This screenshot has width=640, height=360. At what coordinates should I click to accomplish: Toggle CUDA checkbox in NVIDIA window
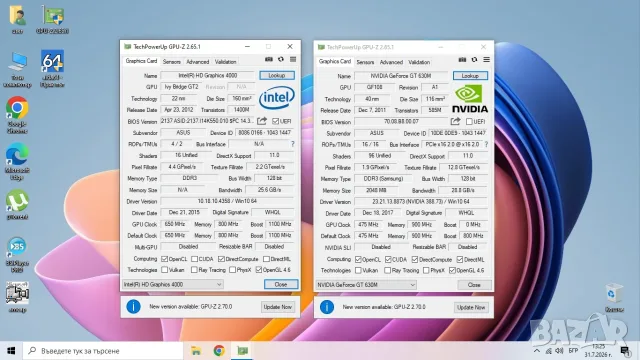pos(388,259)
